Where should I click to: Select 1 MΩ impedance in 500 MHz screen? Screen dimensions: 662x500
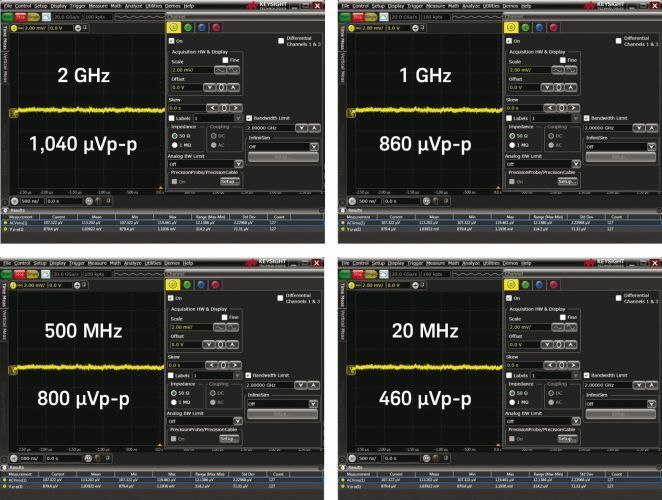tap(174, 402)
